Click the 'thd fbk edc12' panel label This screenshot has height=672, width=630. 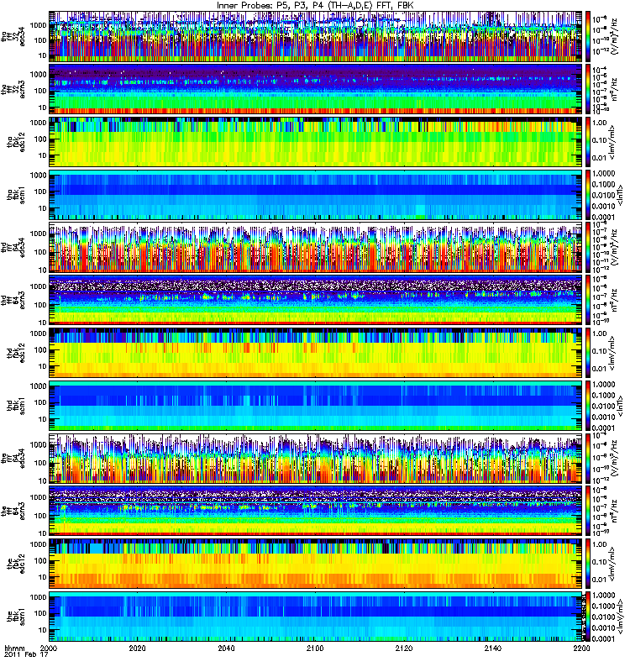15,353
